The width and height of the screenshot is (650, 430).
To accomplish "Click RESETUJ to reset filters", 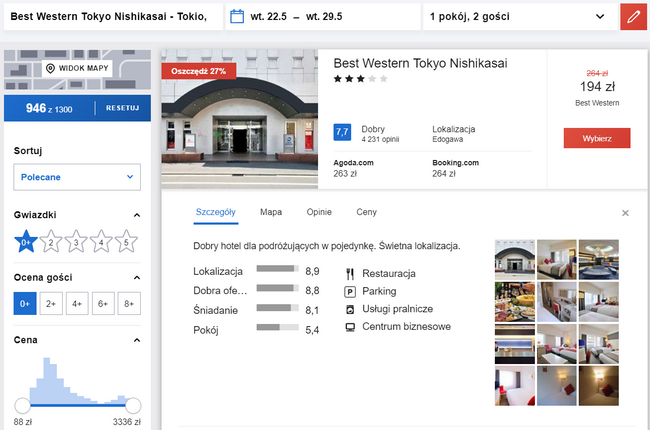I will [122, 108].
